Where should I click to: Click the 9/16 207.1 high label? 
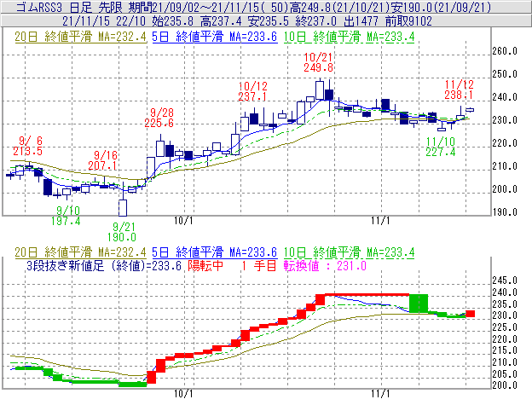[x=103, y=160]
